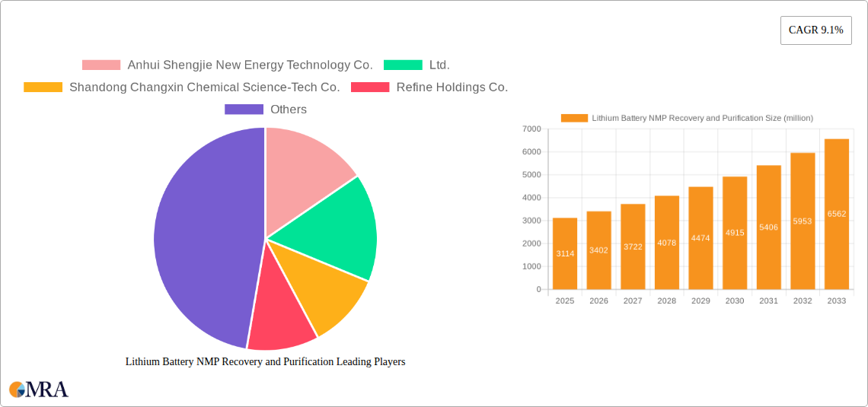This screenshot has height=407, width=868.
Task: Toggle the green Ltd. legend swatch
Action: pos(403,65)
